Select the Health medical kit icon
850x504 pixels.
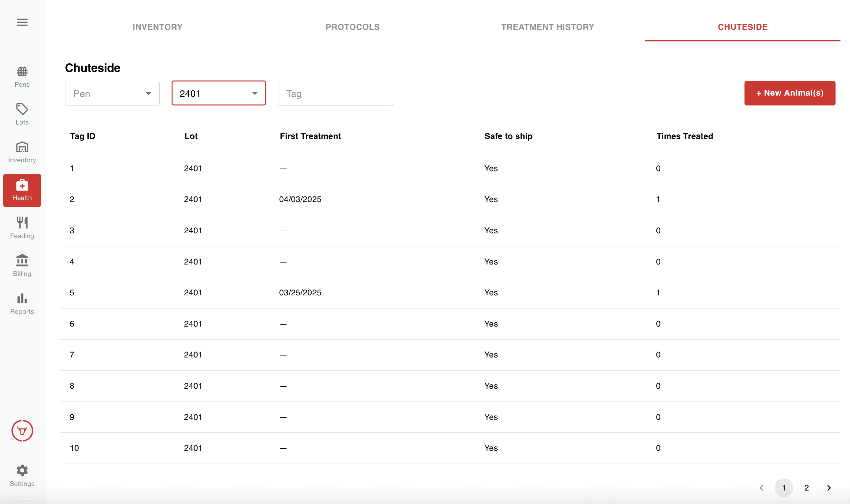point(22,190)
